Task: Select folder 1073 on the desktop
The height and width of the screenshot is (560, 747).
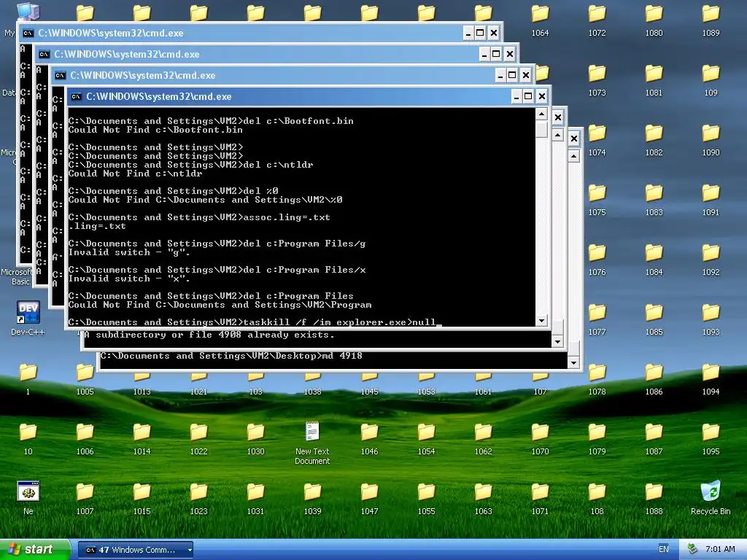Action: coord(597,80)
